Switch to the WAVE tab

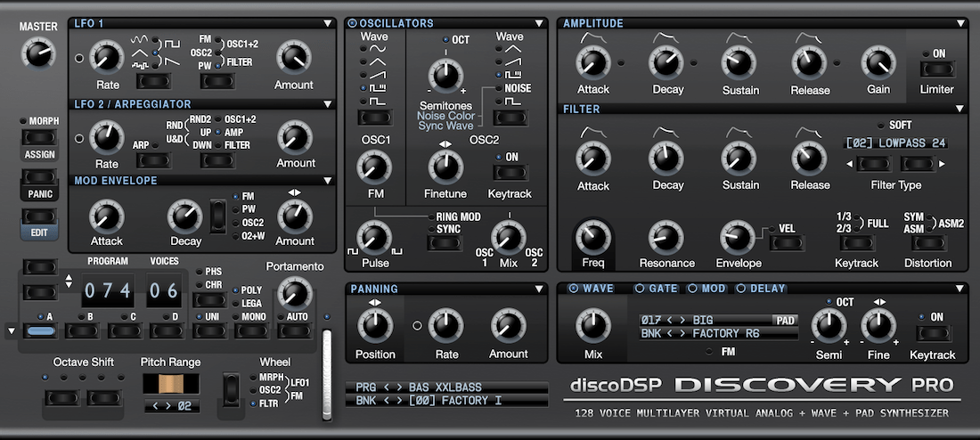point(592,289)
